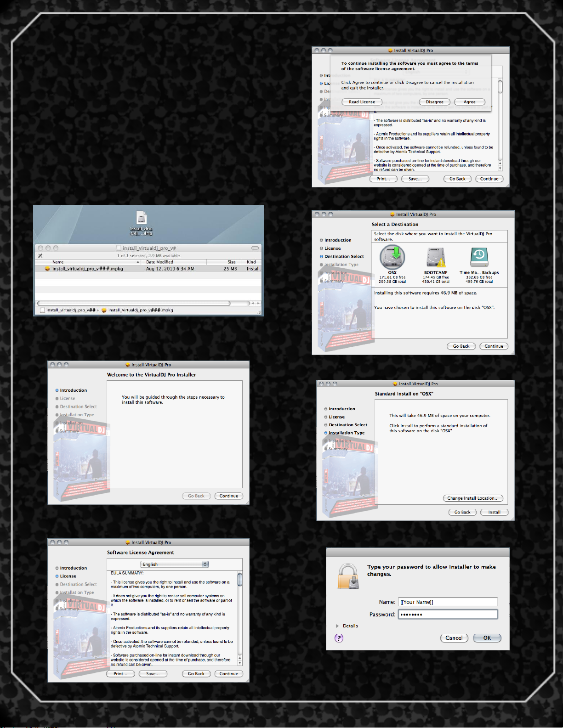This screenshot has width=563, height=728.
Task: Click Go Back in the Software License Agreement window
Action: click(196, 674)
